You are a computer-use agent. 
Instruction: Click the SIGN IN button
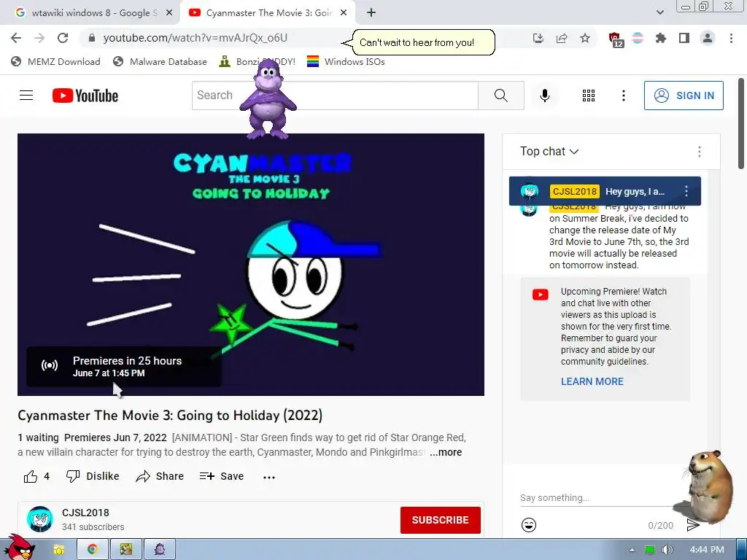tap(684, 96)
